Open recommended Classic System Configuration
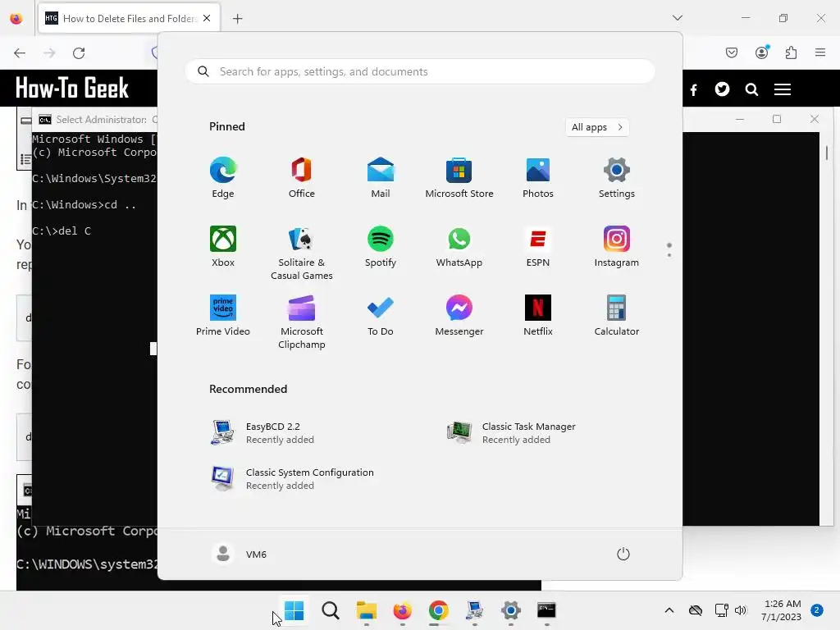 click(x=292, y=479)
